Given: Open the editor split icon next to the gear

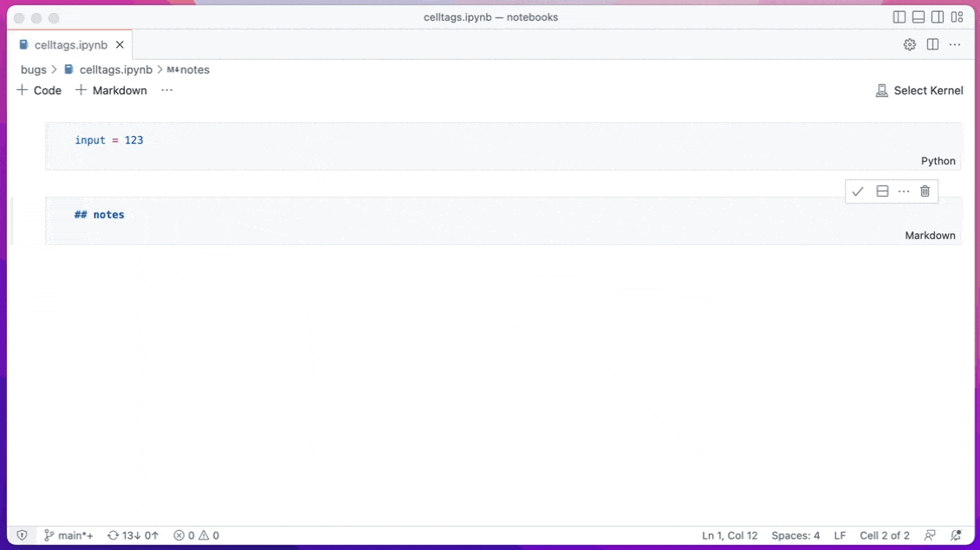Looking at the screenshot, I should pyautogui.click(x=931, y=44).
